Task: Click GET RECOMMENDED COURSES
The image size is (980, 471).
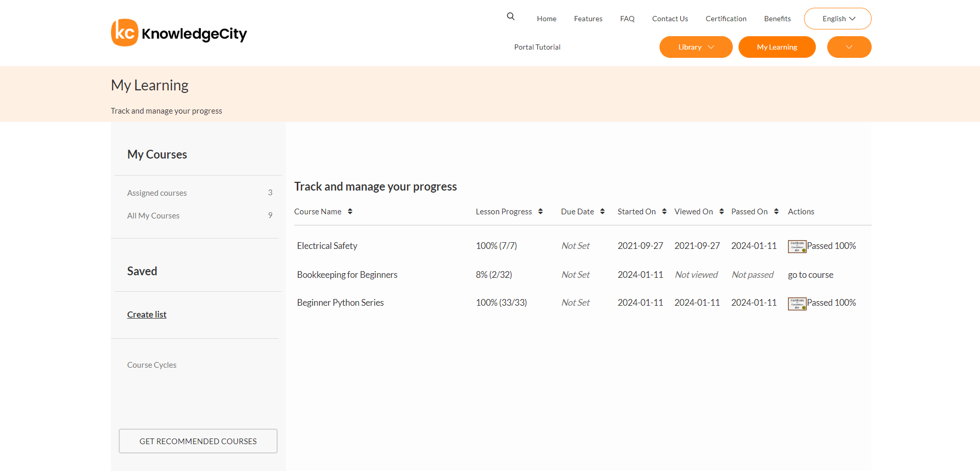Action: tap(198, 441)
